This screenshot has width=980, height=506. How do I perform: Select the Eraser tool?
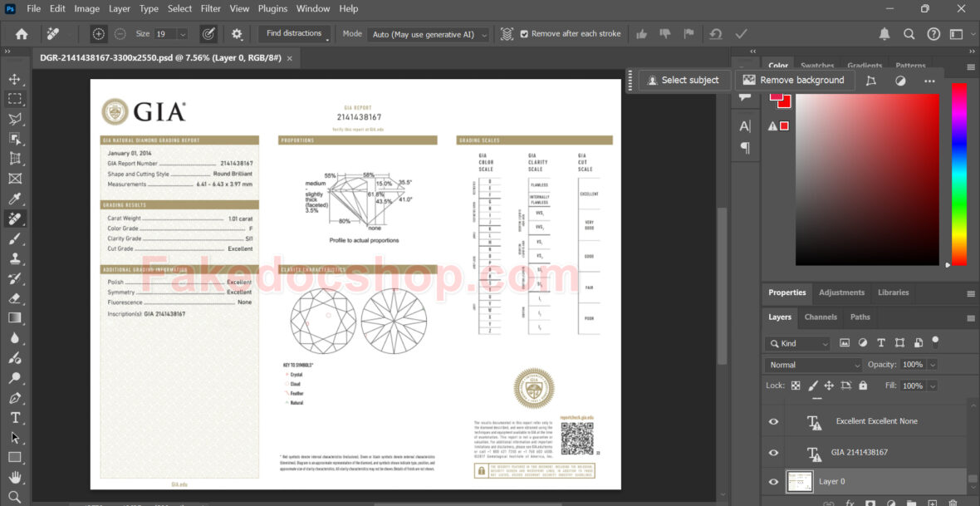click(x=12, y=298)
